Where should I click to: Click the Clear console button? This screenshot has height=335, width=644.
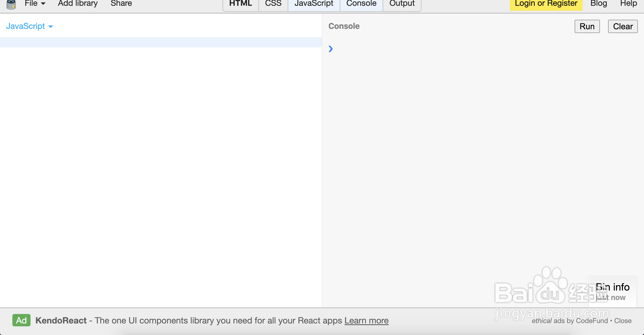[623, 26]
